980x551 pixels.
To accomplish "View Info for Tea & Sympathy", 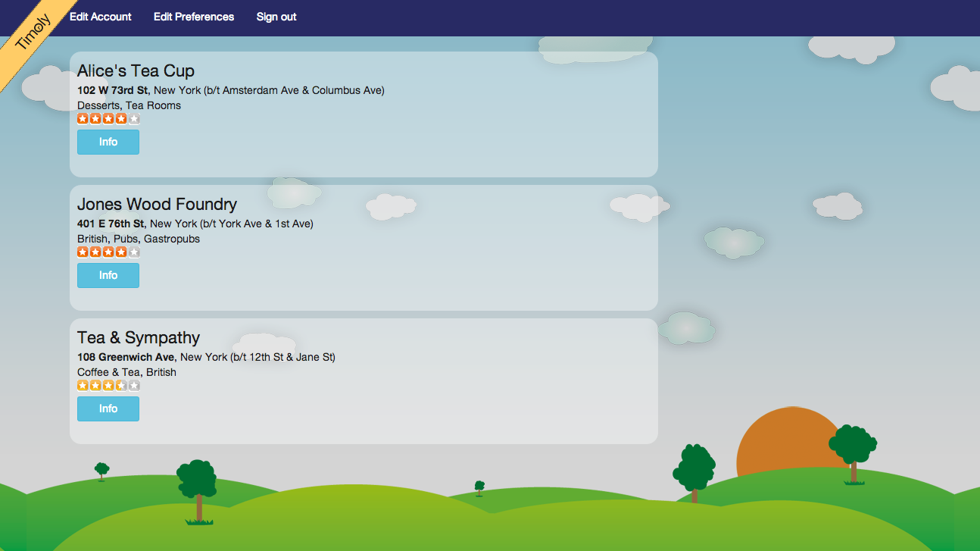I will (108, 409).
